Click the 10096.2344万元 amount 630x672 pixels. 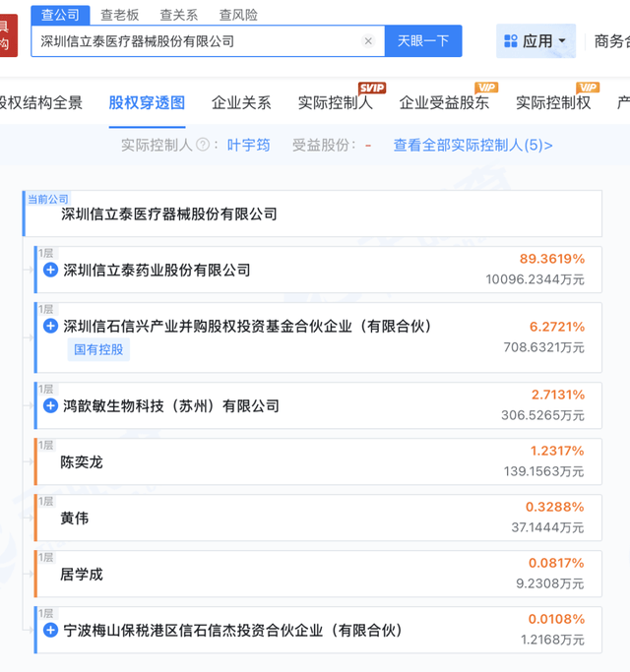535,279
